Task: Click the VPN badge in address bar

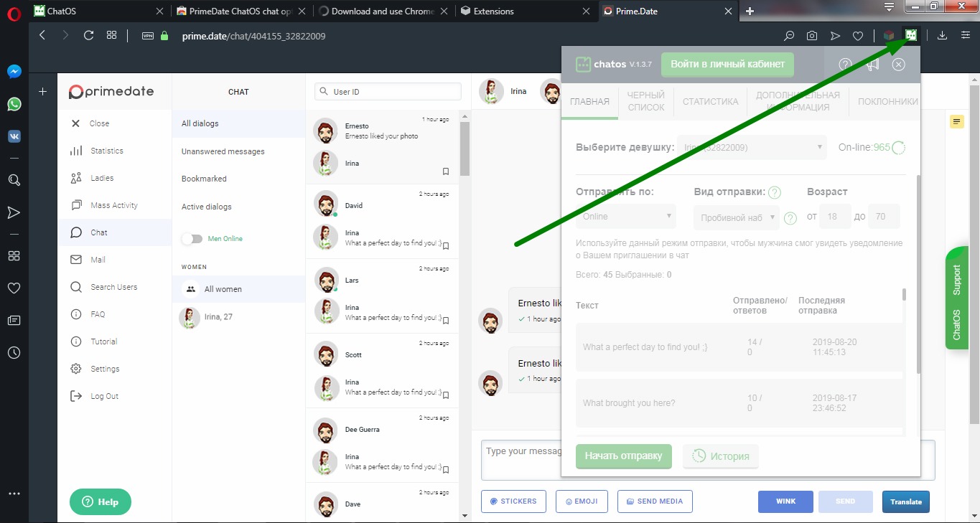Action: pyautogui.click(x=148, y=35)
